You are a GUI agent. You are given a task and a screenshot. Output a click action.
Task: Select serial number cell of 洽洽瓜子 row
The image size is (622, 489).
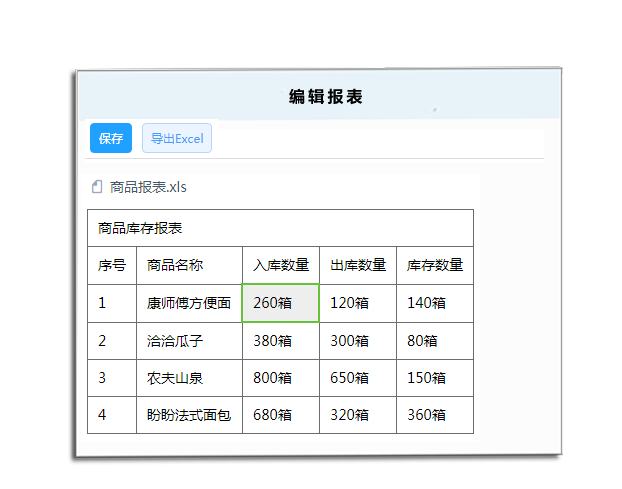point(112,341)
